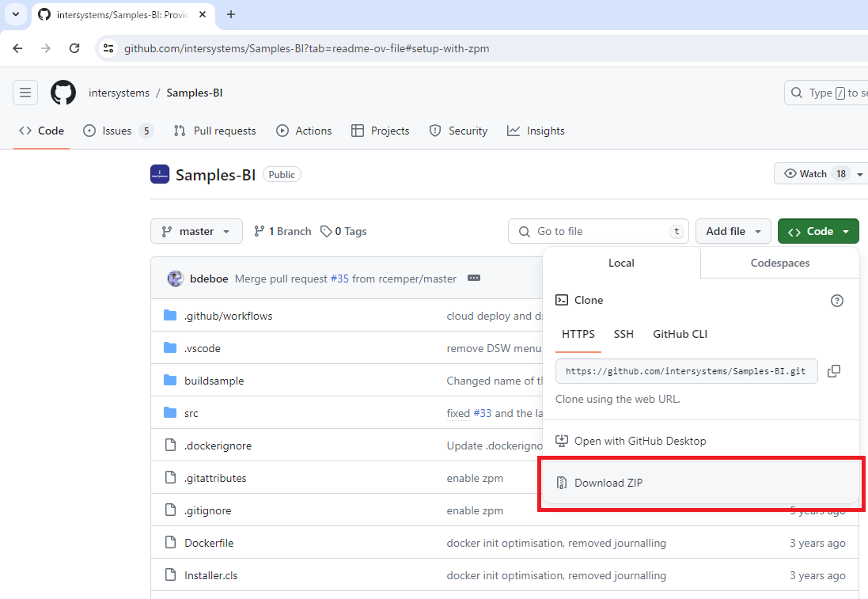Open the .github/workflows folder
868x599 pixels.
[x=228, y=316]
